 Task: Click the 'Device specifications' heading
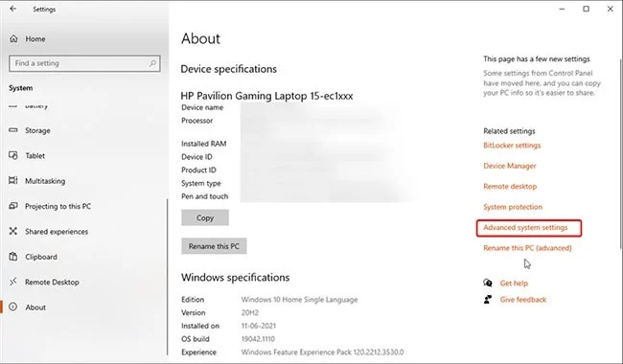point(228,69)
